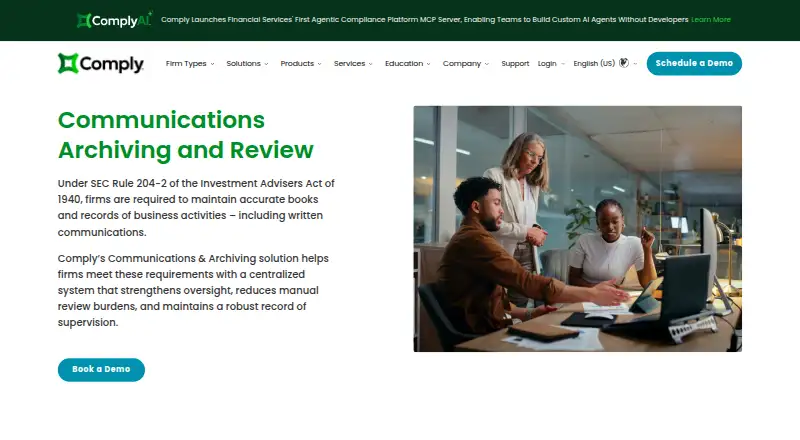Click the Schedule a Demo button
Image resolution: width=800 pixels, height=440 pixels.
(694, 63)
